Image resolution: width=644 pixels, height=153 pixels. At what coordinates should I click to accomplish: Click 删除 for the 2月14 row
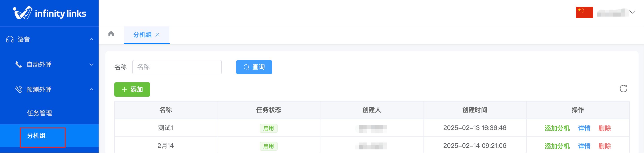click(x=605, y=146)
